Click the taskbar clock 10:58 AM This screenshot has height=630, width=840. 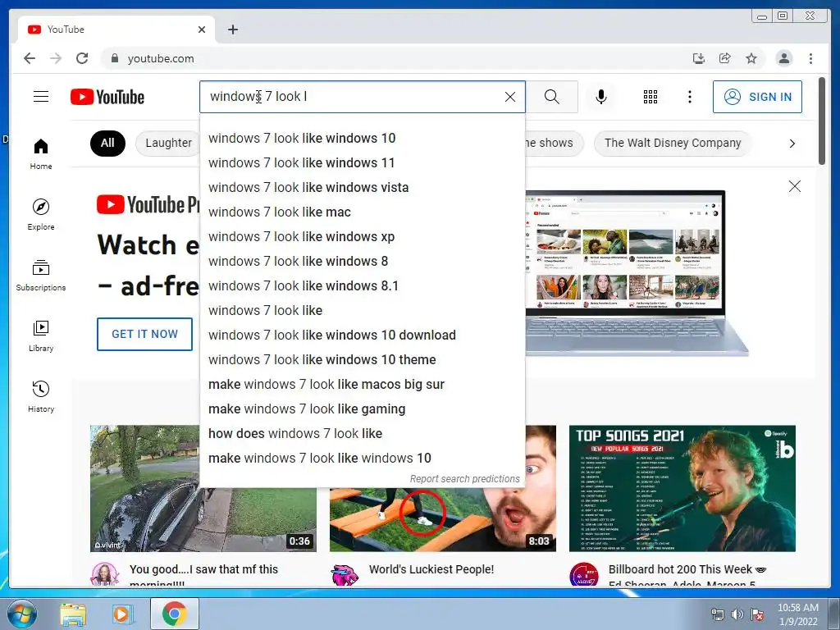pyautogui.click(x=797, y=614)
